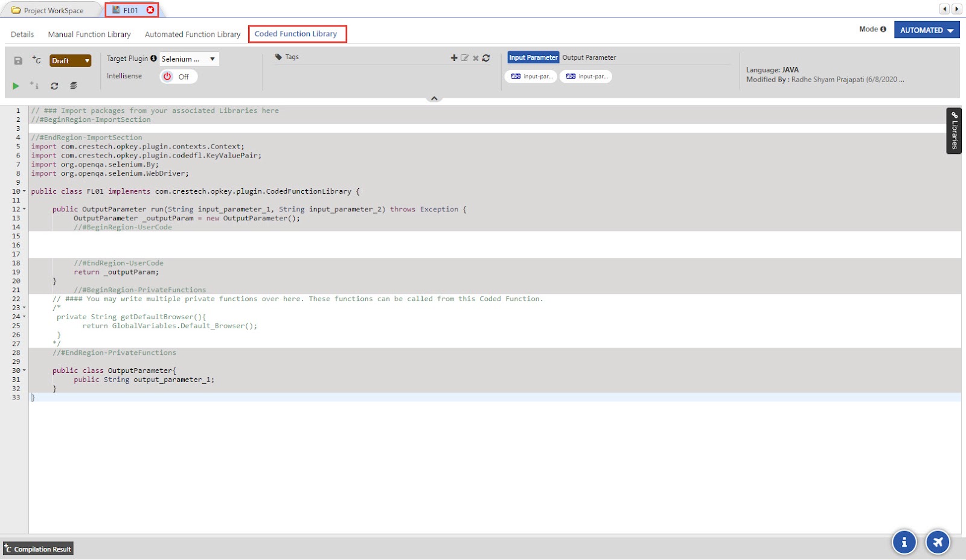This screenshot has height=560, width=966.
Task: Add a new tag with the plus icon
Action: tap(454, 58)
